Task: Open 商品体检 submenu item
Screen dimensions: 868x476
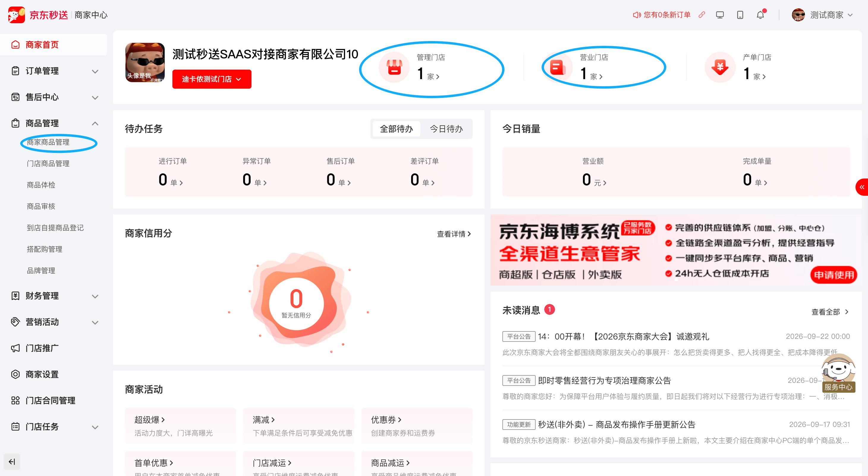Action: pyautogui.click(x=41, y=185)
